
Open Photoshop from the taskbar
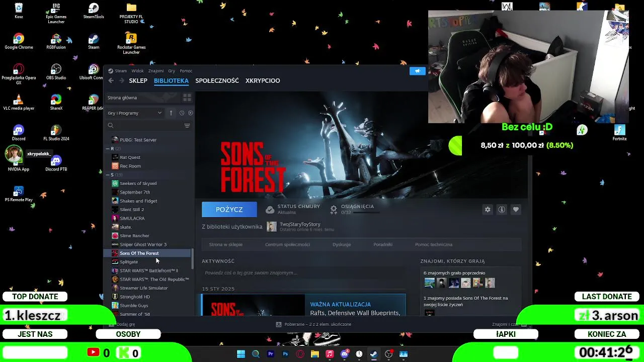point(285,354)
